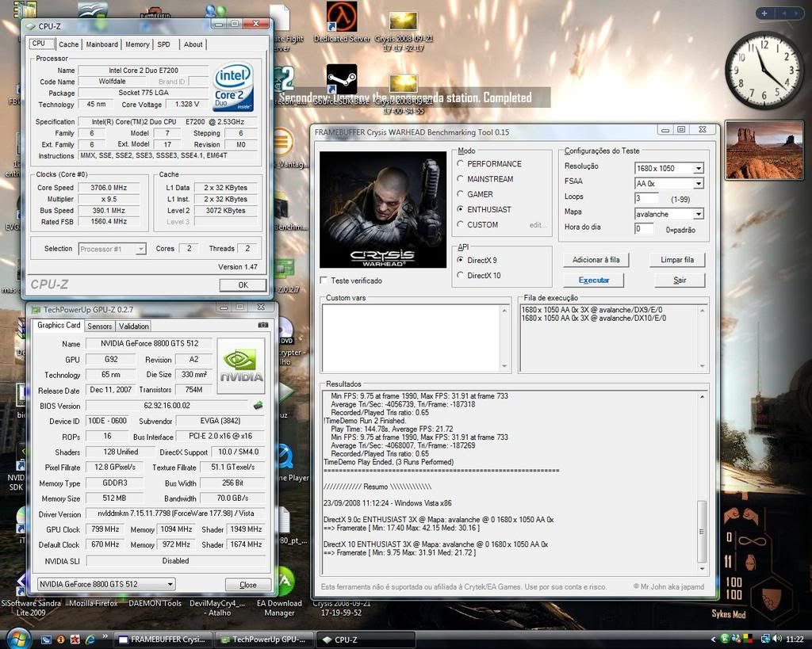
Task: Open the Steam desktop icon
Action: click(342, 79)
